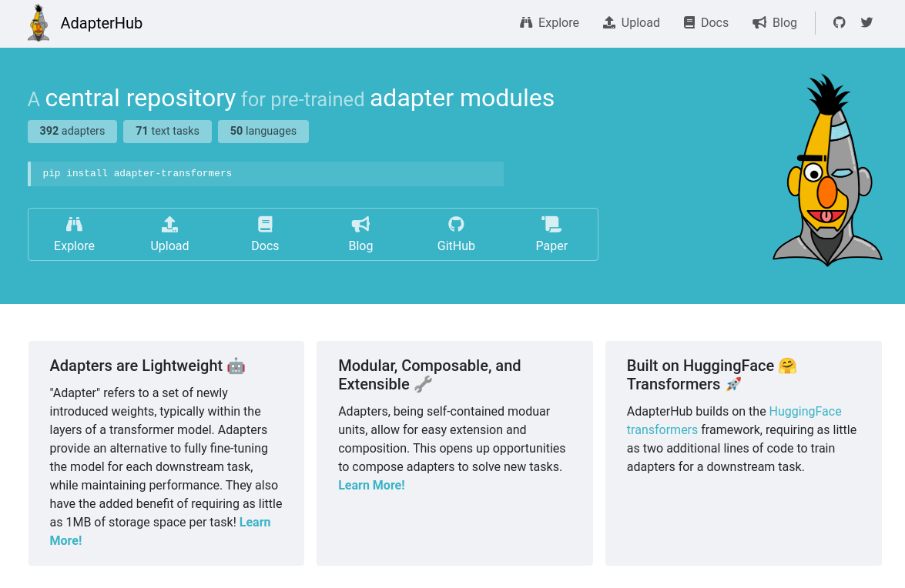Click the upload icon in hero button bar

pos(169,224)
